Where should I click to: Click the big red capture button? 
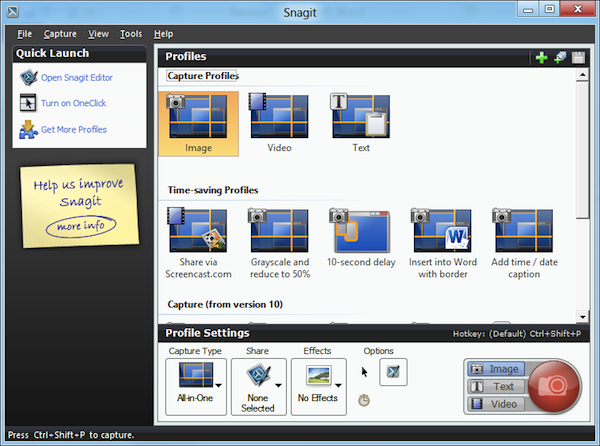(x=554, y=386)
